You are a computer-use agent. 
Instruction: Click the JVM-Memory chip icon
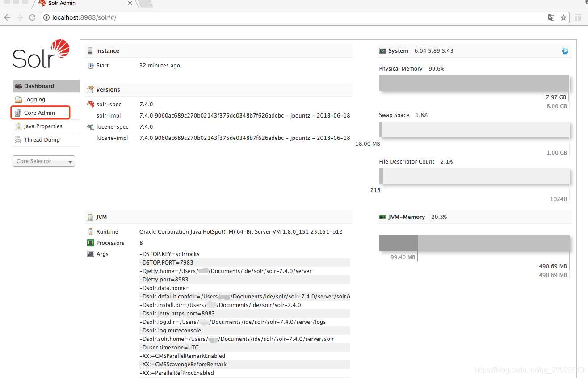click(x=382, y=217)
